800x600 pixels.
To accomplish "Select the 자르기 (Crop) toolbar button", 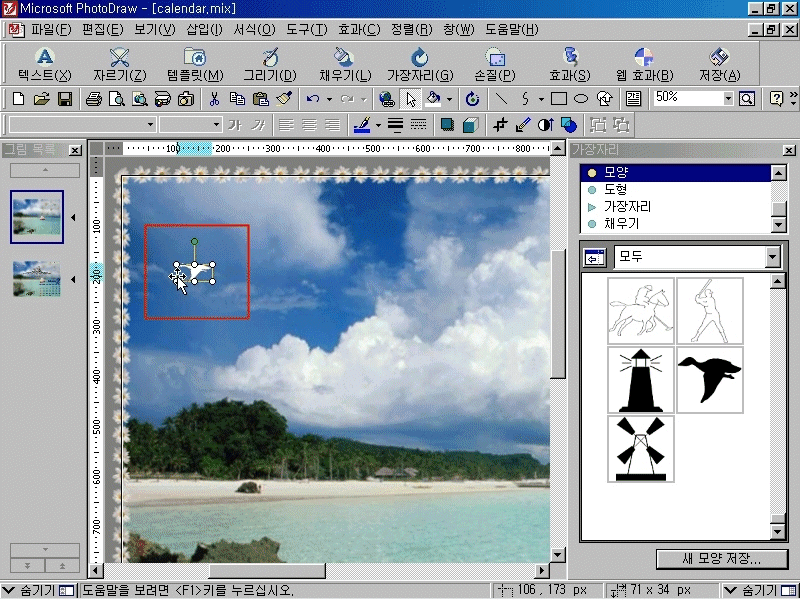I will click(x=119, y=65).
